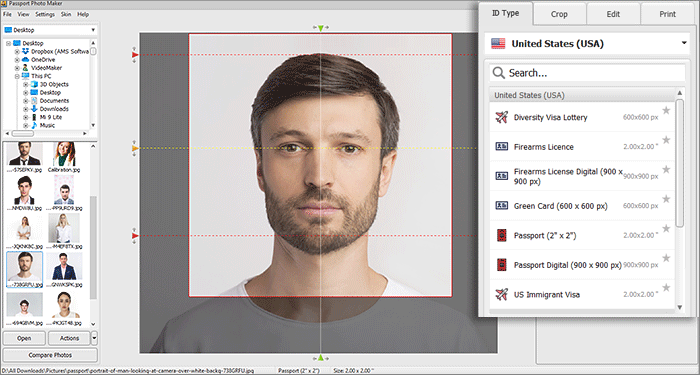Star the Firearms License Digital format
Viewport: 700px width, 375px height.
[x=666, y=170]
